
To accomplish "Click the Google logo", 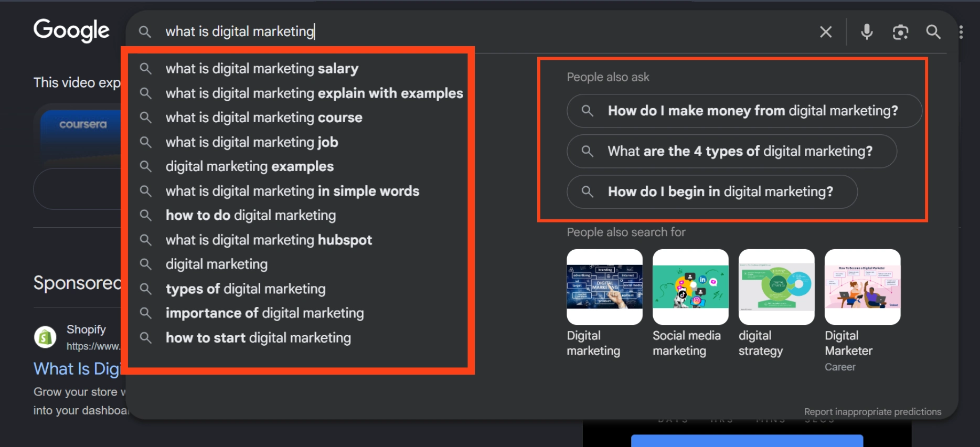I will click(71, 30).
